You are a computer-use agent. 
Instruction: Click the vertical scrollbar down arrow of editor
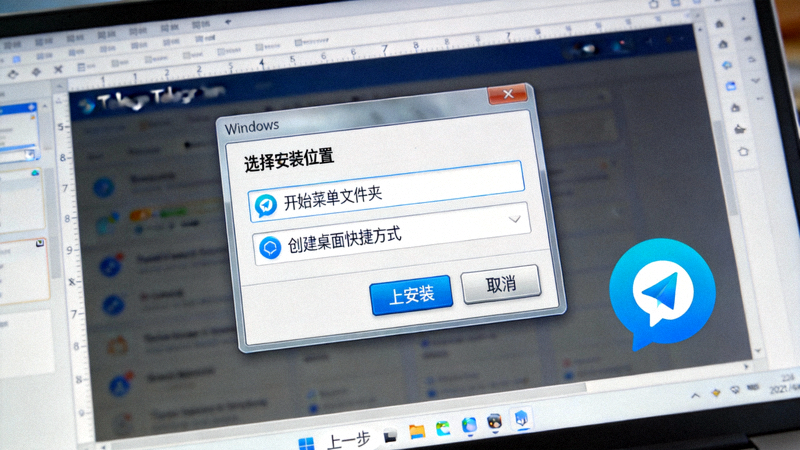tap(757, 351)
